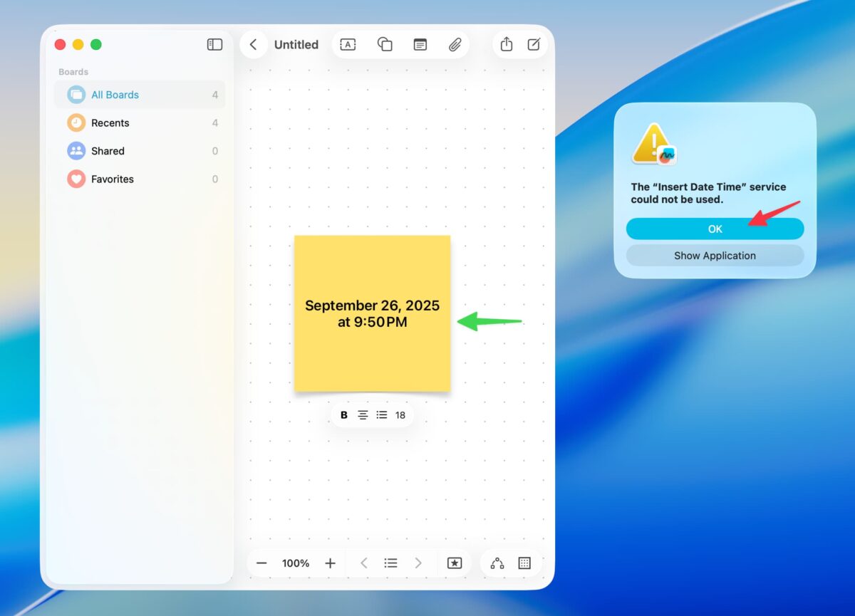Viewport: 855px width, 616px height.
Task: Click OK in the service alert
Action: [x=715, y=229]
